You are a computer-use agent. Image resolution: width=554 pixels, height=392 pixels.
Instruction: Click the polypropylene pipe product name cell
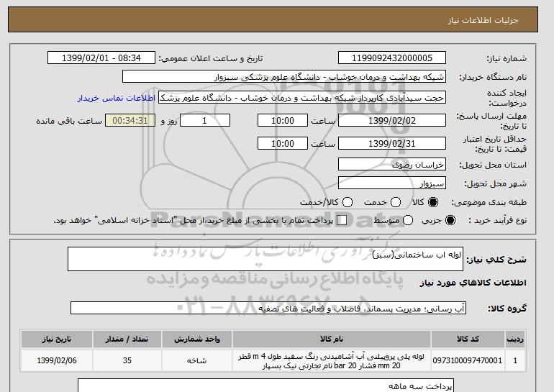coord(331,360)
